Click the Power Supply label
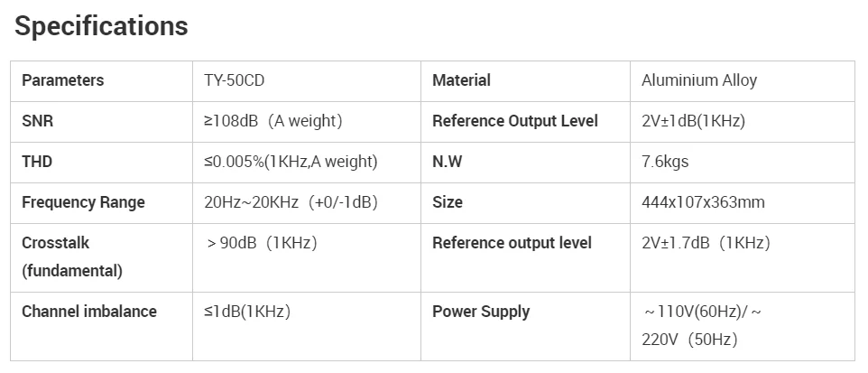This screenshot has height=373, width=868. coord(480,312)
